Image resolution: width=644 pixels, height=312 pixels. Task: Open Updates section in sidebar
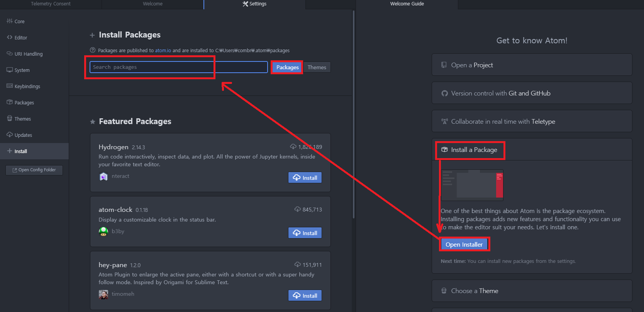click(34, 135)
